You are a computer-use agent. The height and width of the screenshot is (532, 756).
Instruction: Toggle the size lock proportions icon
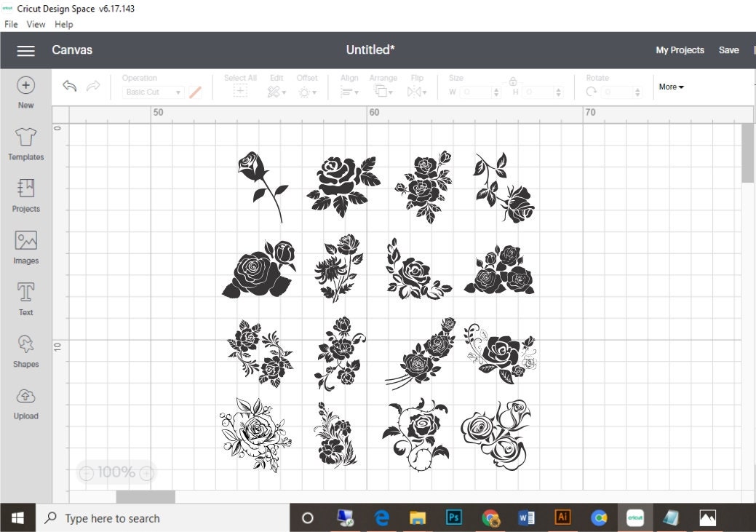click(513, 81)
